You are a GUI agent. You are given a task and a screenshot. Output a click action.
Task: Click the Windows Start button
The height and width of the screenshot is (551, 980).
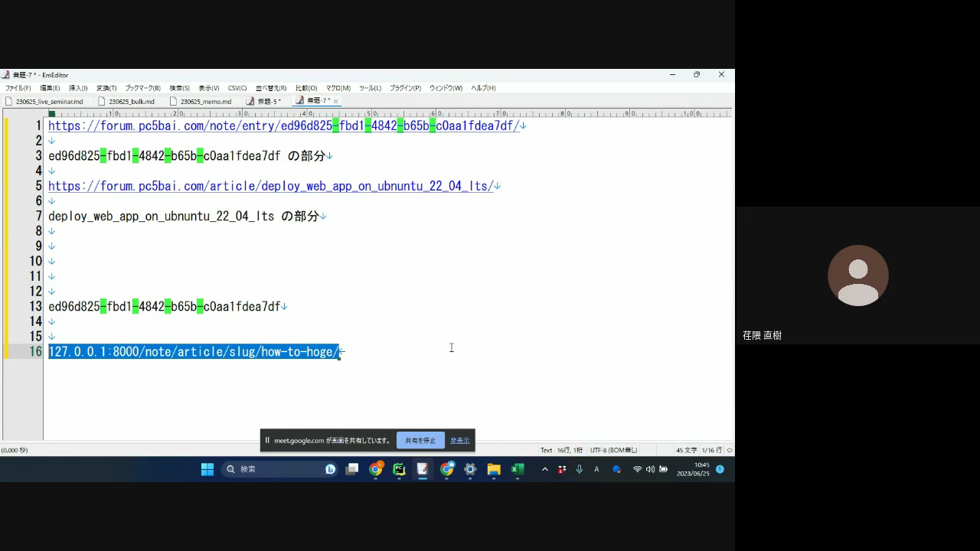point(207,469)
